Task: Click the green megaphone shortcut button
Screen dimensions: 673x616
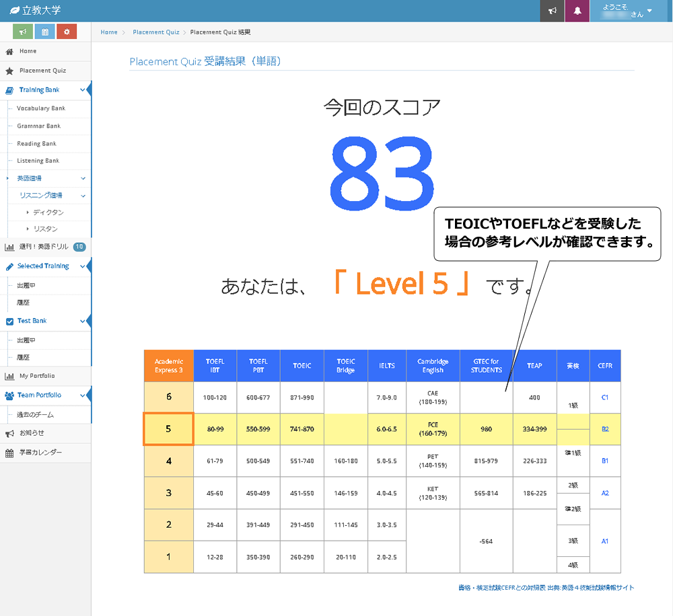Action: pyautogui.click(x=23, y=32)
